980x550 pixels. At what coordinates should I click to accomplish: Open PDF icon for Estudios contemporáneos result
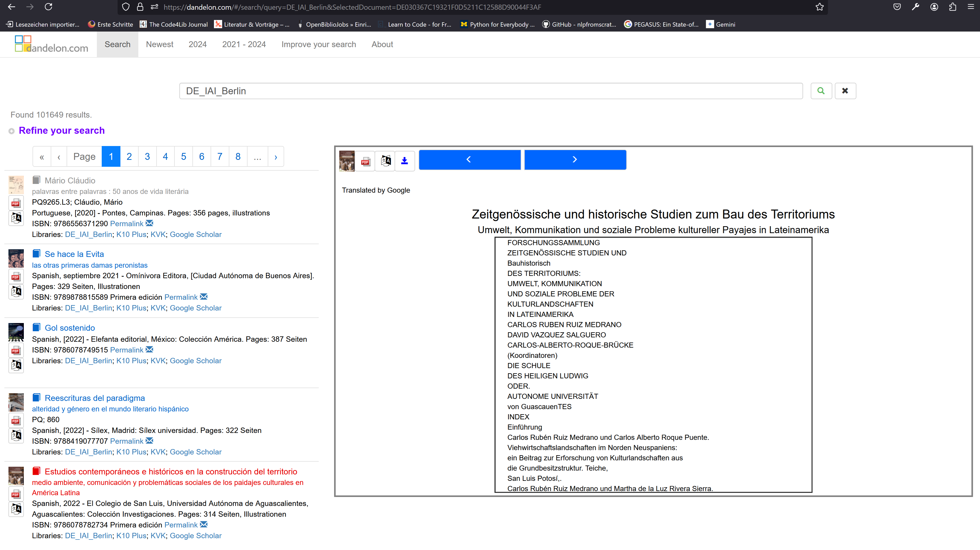click(16, 494)
